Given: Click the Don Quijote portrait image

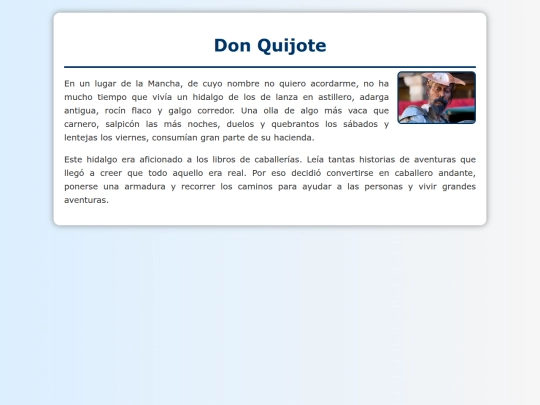Looking at the screenshot, I should coord(436,97).
